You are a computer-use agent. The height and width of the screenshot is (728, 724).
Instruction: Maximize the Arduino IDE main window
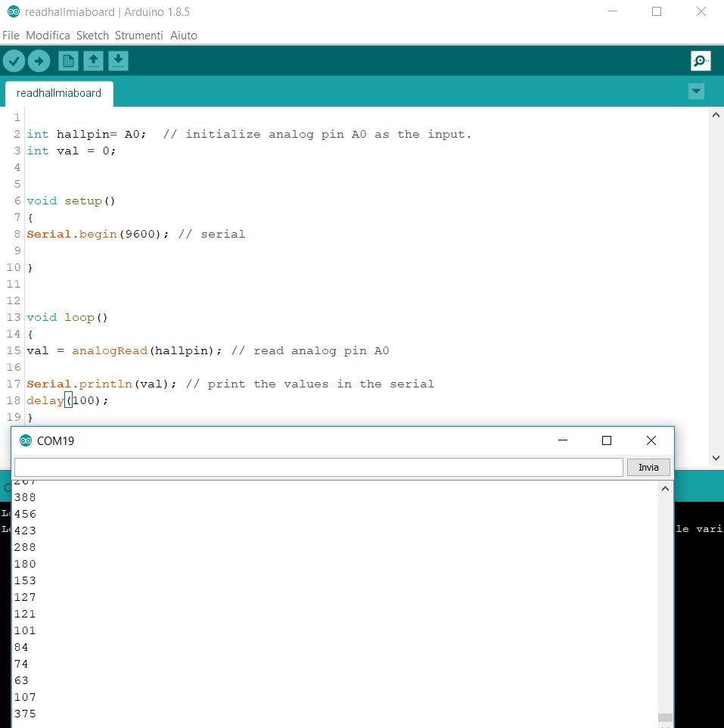click(656, 11)
